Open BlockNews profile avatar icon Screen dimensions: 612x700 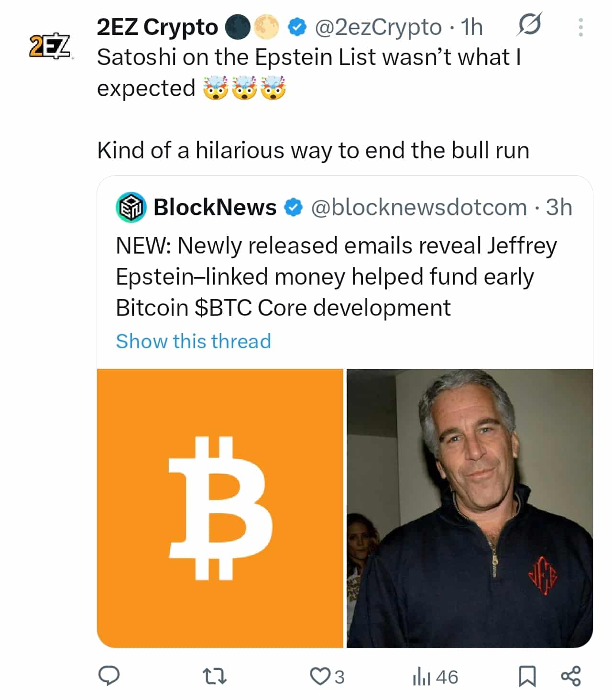pos(131,207)
